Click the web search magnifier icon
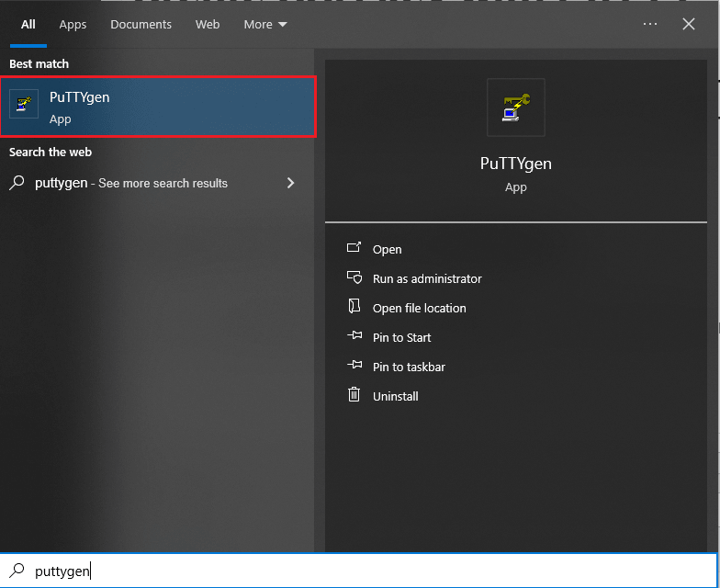Viewport: 720px width, 588px height. tap(17, 182)
